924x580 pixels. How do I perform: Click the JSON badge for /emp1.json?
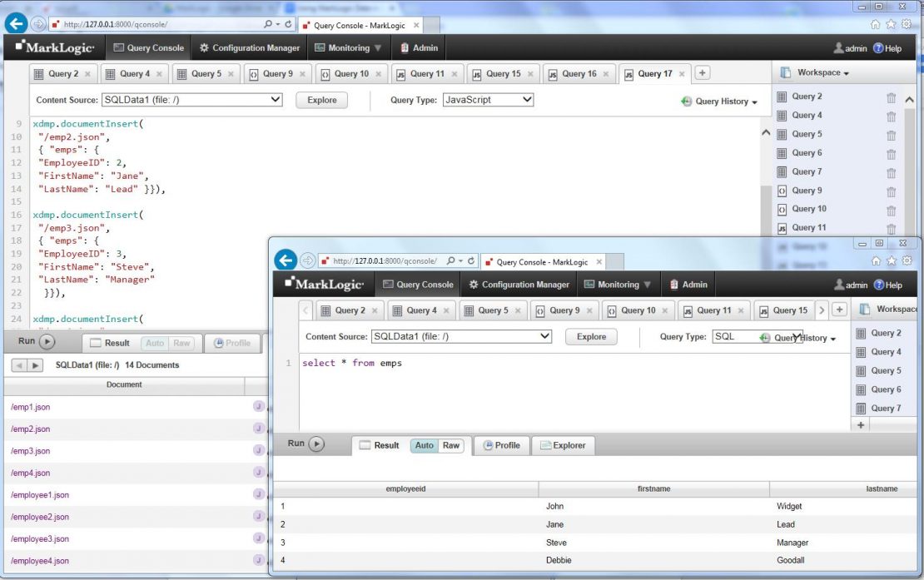point(258,406)
